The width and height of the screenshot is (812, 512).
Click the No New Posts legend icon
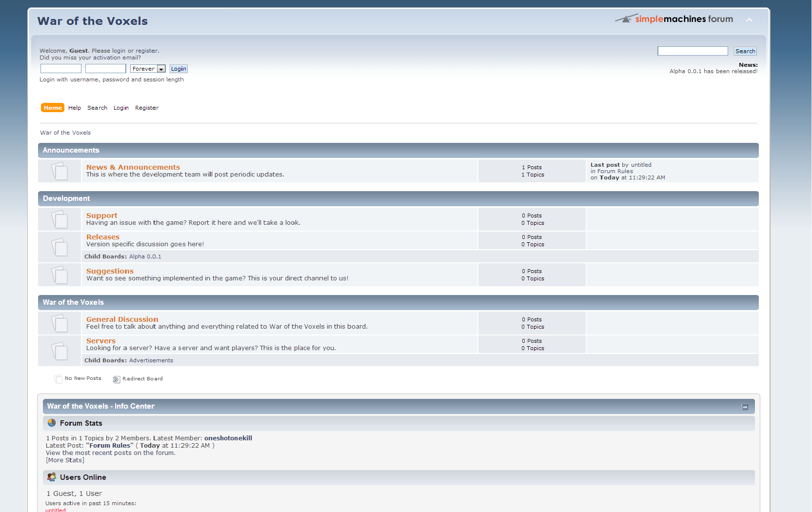click(59, 379)
